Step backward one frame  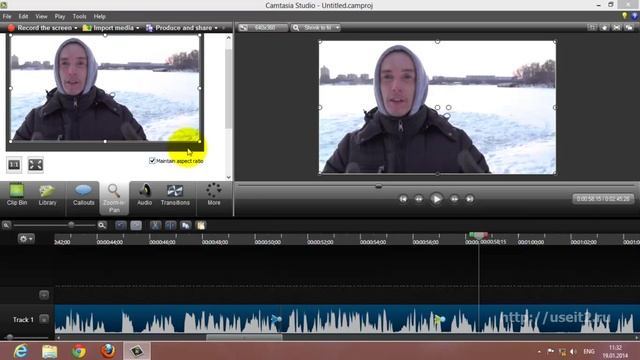coord(419,199)
